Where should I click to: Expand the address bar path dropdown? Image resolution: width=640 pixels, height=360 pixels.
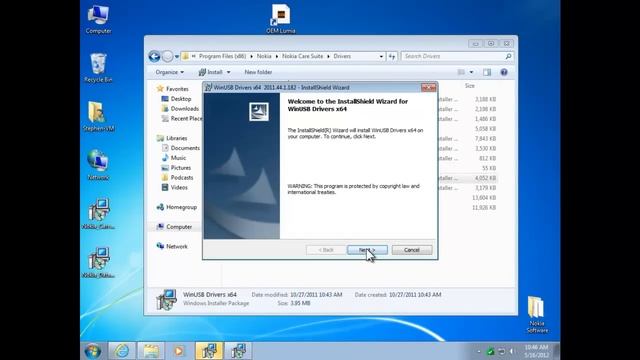pos(381,56)
